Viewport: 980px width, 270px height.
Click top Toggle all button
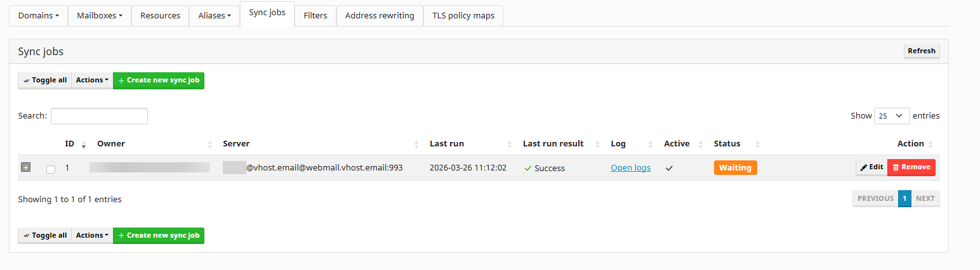point(44,80)
